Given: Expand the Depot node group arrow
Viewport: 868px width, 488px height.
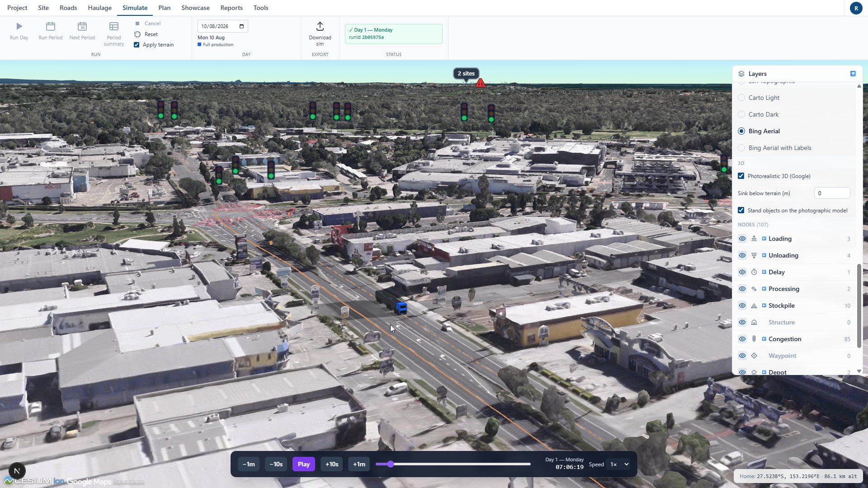Looking at the screenshot, I should pyautogui.click(x=764, y=372).
